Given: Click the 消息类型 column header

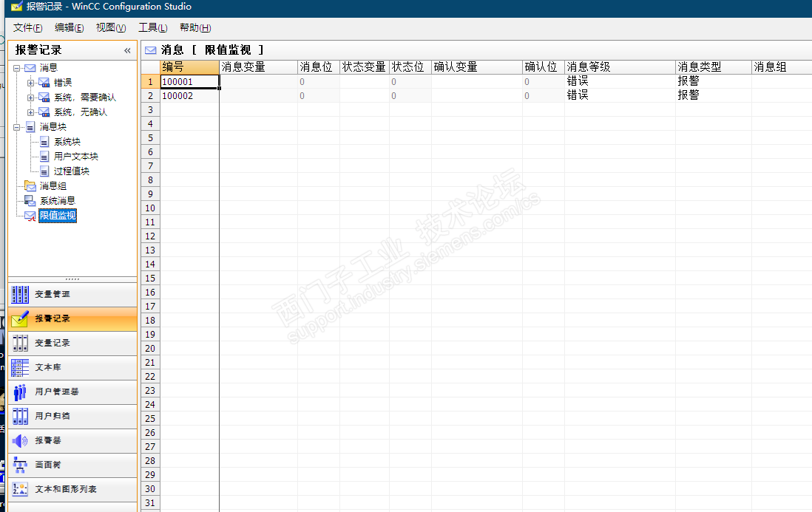Looking at the screenshot, I should (714, 67).
